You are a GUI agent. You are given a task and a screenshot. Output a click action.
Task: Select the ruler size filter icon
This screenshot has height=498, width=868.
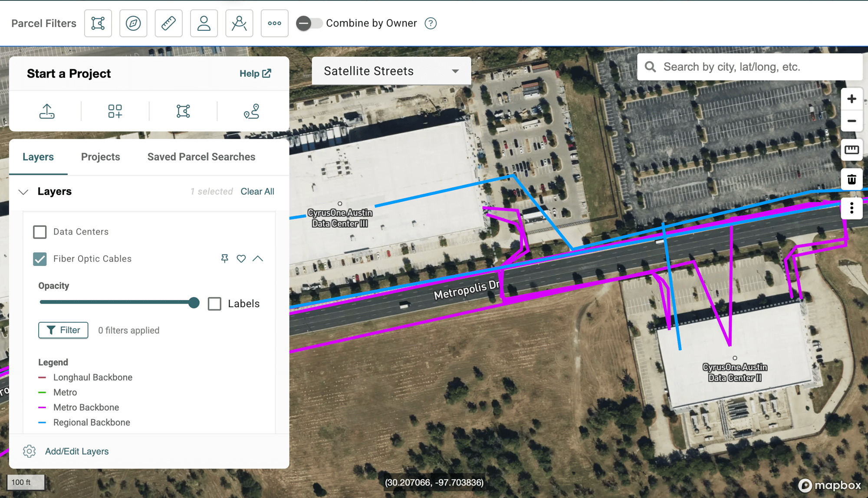pos(168,23)
